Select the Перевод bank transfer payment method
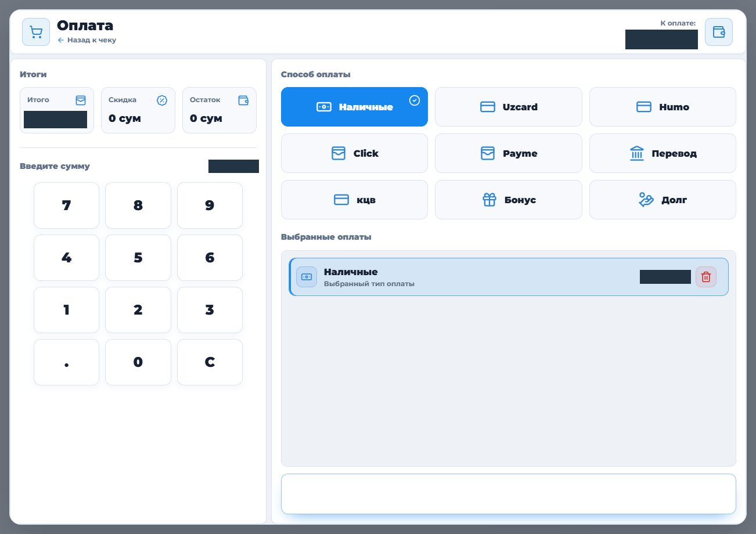Image resolution: width=756 pixels, height=534 pixels. click(663, 153)
